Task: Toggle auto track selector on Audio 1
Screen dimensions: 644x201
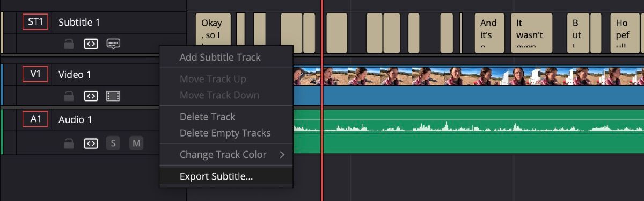Action: (91, 143)
